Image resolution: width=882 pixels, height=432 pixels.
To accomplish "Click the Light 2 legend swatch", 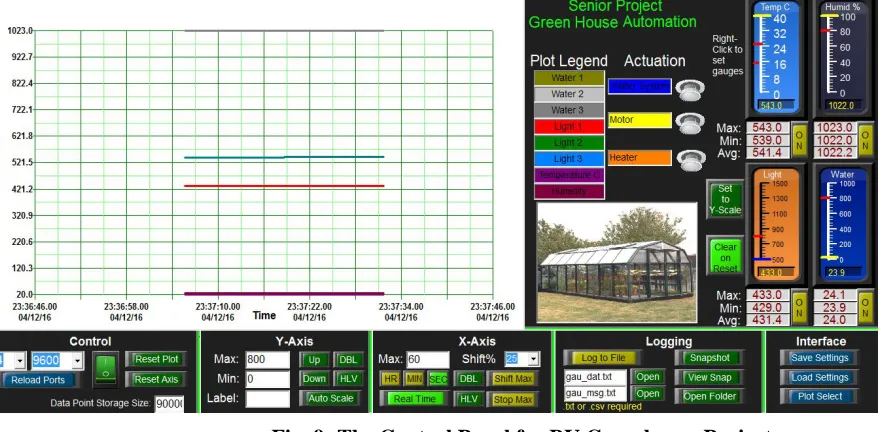I will pos(569,143).
